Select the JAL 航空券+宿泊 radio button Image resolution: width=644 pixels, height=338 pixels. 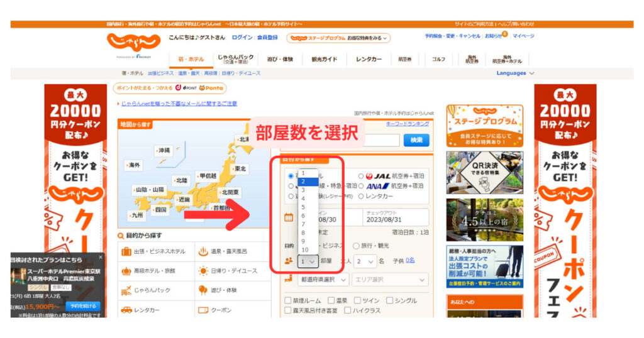360,176
